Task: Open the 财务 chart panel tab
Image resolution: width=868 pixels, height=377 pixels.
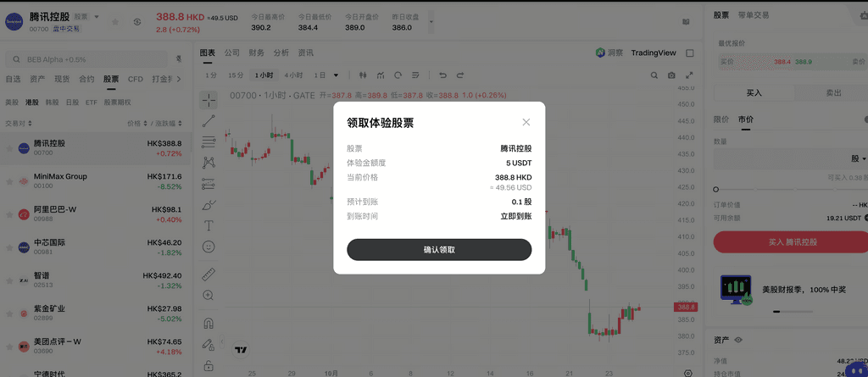Action: [256, 53]
